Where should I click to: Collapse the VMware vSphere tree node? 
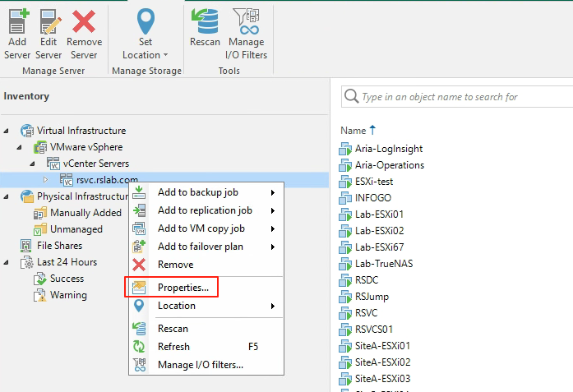coord(20,147)
